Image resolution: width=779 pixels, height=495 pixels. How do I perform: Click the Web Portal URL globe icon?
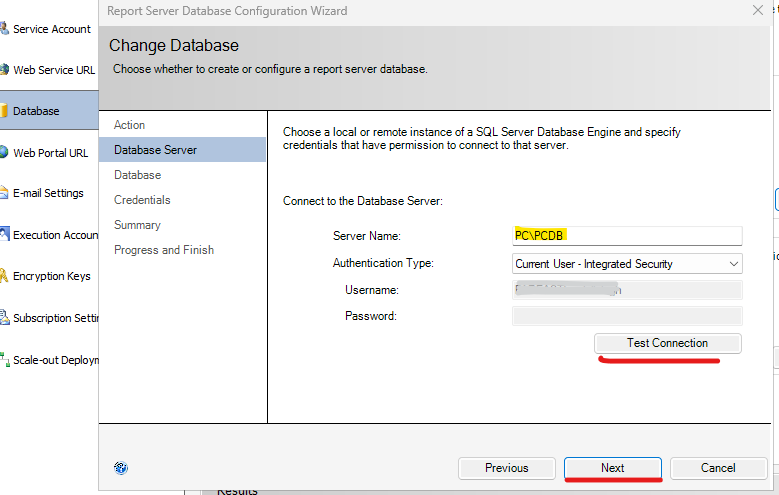click(4, 152)
